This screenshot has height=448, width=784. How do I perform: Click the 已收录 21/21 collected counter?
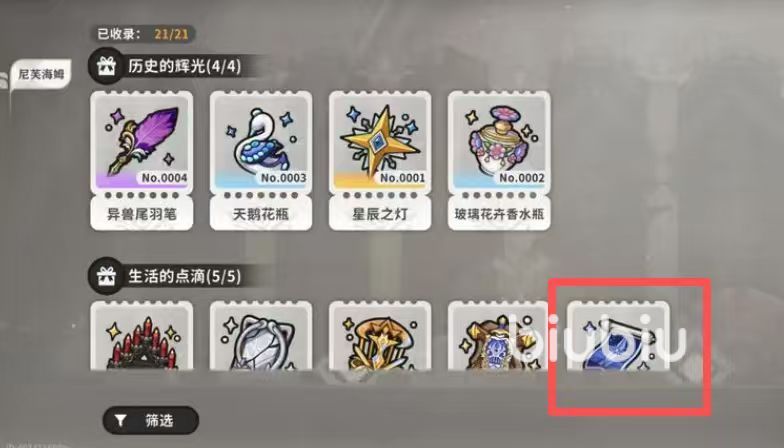pos(143,34)
